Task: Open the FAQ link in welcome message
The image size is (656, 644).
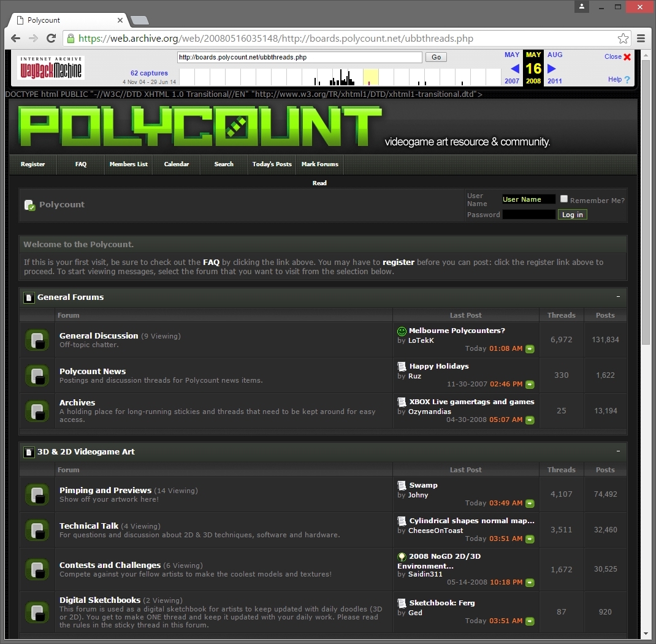Action: click(212, 263)
